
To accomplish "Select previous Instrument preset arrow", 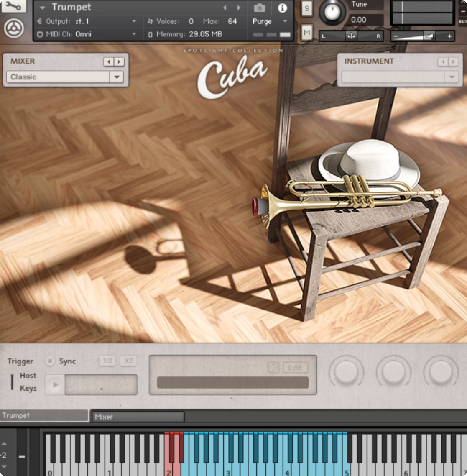I will [443, 61].
